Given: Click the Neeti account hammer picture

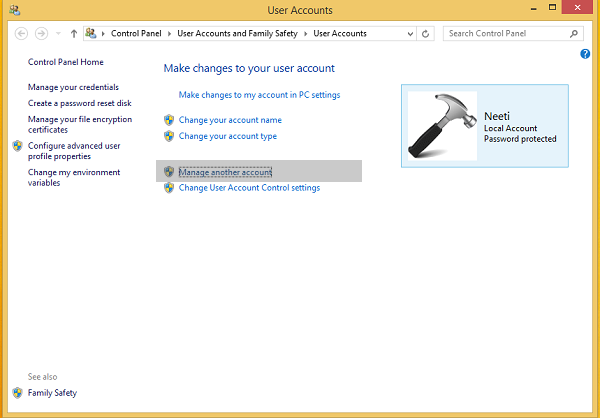Looking at the screenshot, I should (x=442, y=125).
